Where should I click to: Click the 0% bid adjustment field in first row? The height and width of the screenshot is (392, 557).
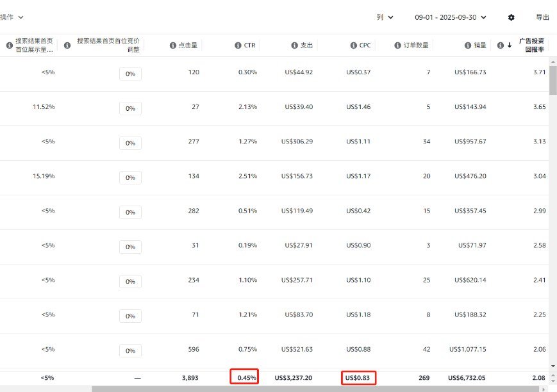click(130, 74)
